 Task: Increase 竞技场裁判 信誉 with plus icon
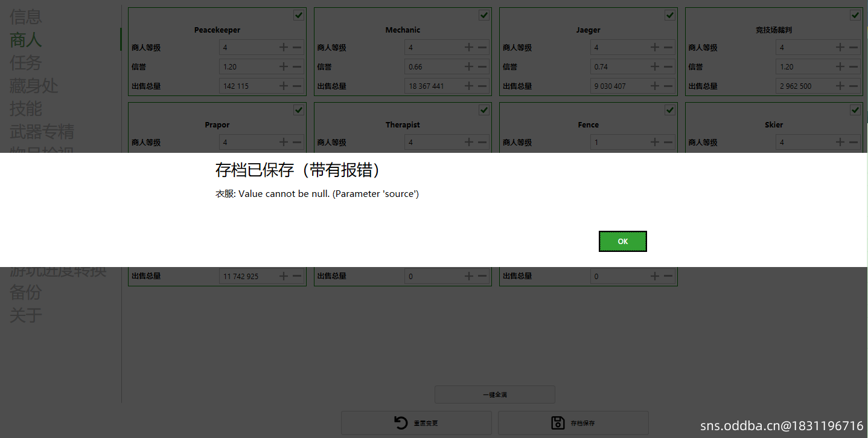coord(840,66)
